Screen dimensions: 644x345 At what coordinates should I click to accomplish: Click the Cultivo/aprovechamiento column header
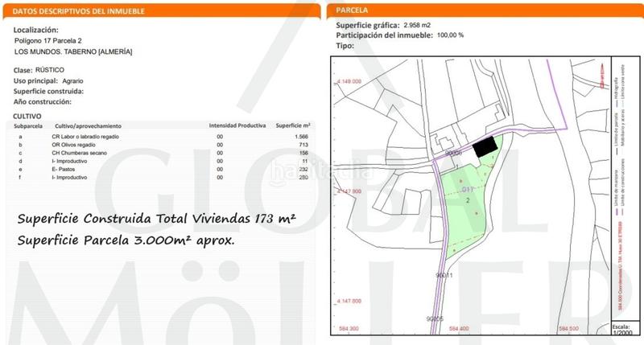[x=87, y=126]
